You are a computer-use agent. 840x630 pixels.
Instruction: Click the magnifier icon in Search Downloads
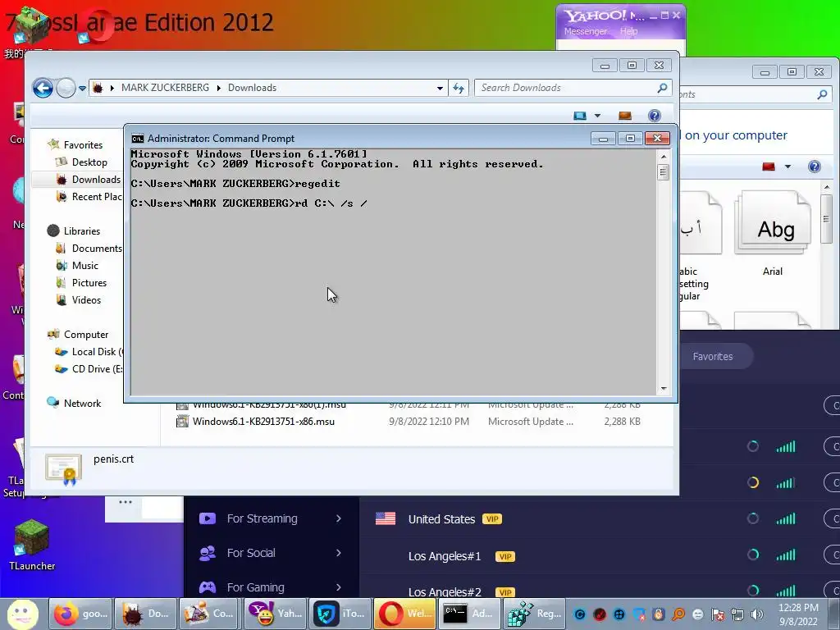pos(662,88)
